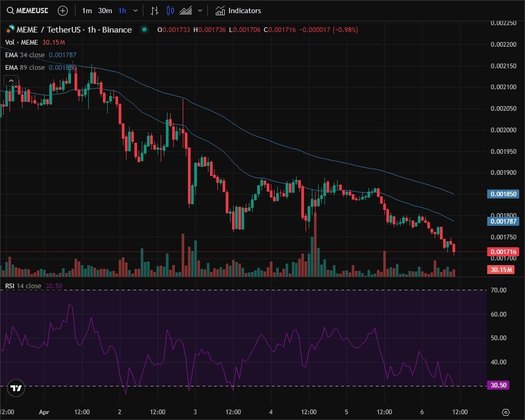The width and height of the screenshot is (525, 420).
Task: Click the Apr date label on the time axis
Action: (44, 412)
